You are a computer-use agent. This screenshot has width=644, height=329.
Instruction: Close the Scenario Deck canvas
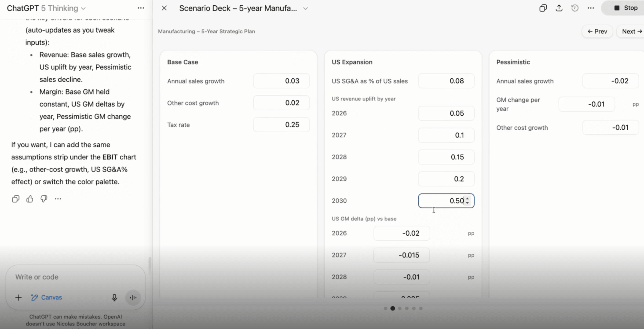[164, 8]
